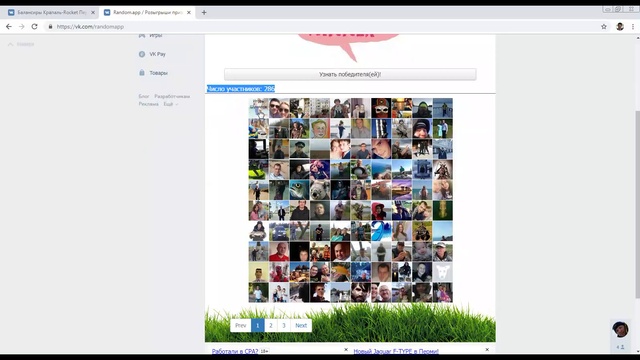Screen dimensions: 640x360
Task: Click the page vertical scrollbar
Action: pos(638,204)
